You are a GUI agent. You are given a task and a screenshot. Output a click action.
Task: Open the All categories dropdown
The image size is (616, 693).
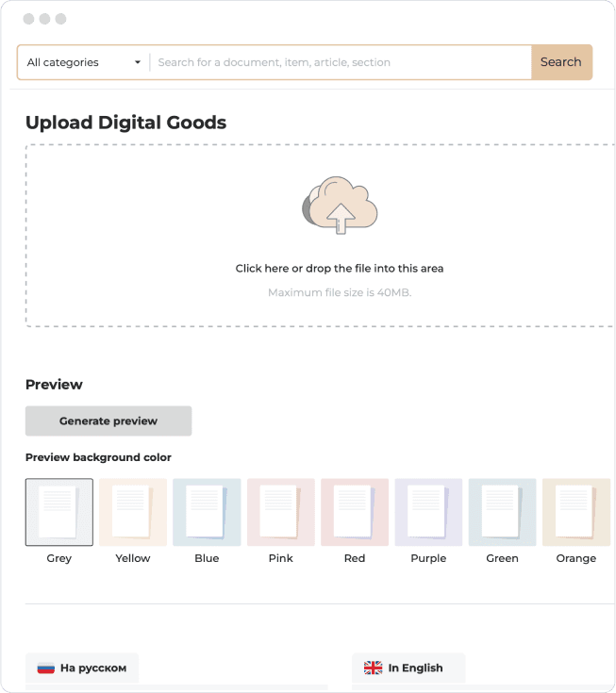(83, 62)
